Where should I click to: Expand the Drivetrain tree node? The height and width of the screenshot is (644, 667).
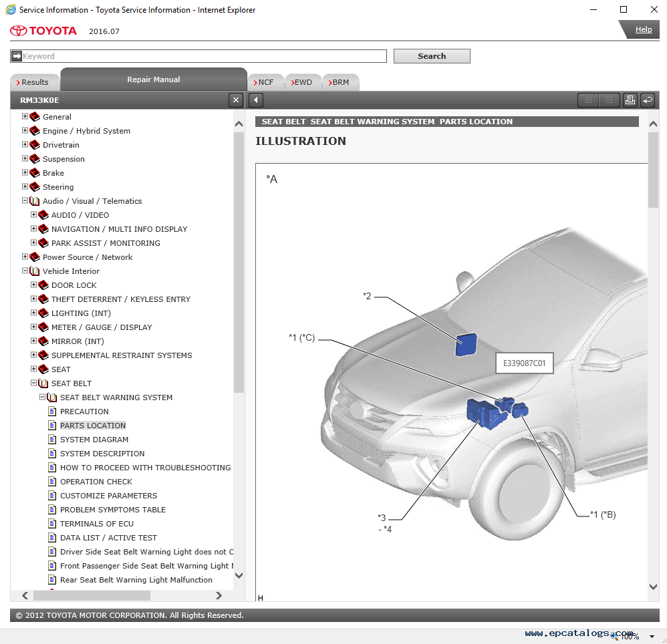pyautogui.click(x=25, y=144)
